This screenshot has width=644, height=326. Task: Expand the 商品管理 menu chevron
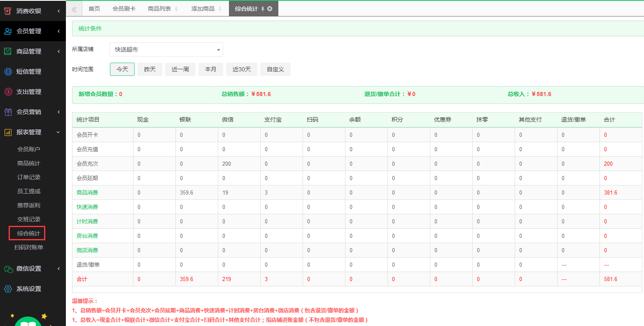(59, 52)
